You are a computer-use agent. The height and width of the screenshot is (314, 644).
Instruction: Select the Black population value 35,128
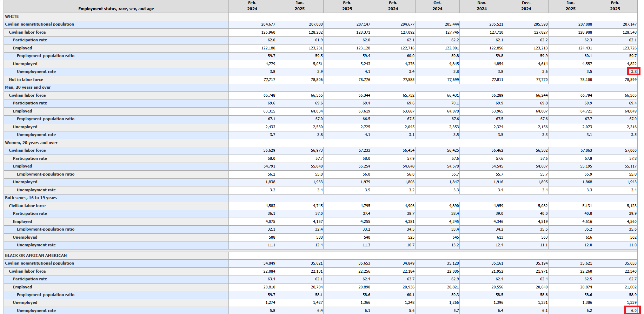[x=453, y=263]
